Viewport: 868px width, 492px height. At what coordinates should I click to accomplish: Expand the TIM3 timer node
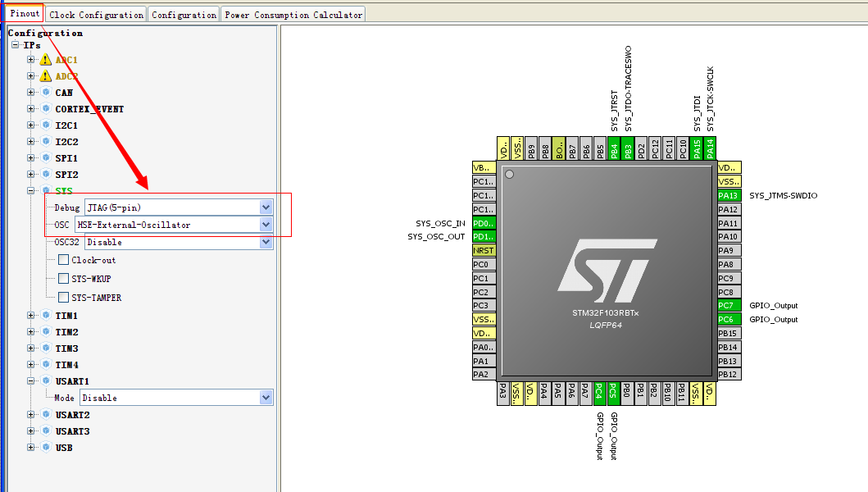tap(31, 348)
